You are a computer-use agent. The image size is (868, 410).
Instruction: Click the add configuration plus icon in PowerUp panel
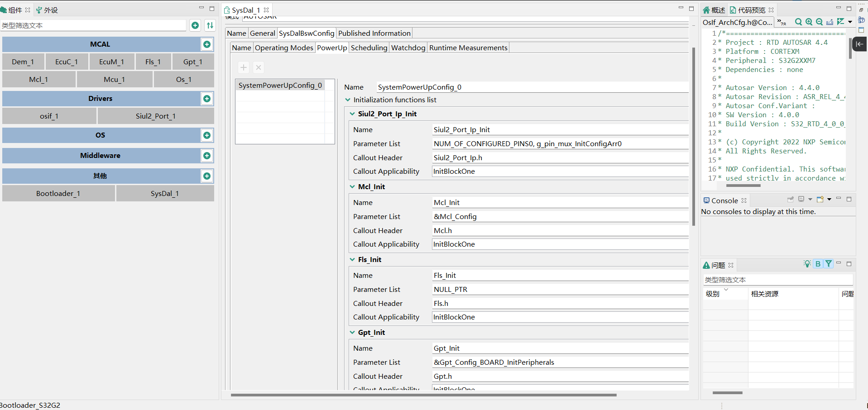point(244,67)
